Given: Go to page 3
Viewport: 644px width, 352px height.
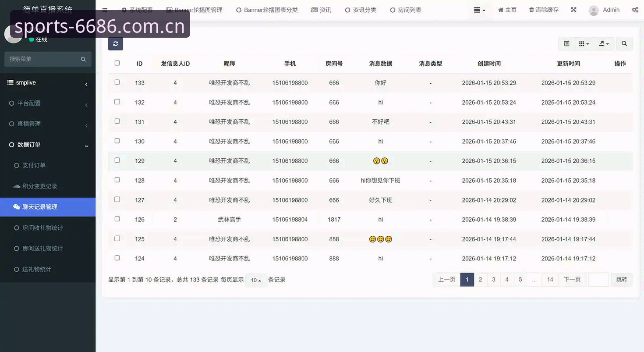Looking at the screenshot, I should [x=494, y=280].
